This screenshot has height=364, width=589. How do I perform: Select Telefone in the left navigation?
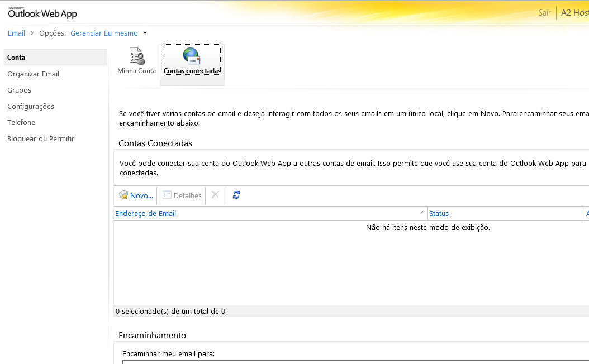pos(21,122)
